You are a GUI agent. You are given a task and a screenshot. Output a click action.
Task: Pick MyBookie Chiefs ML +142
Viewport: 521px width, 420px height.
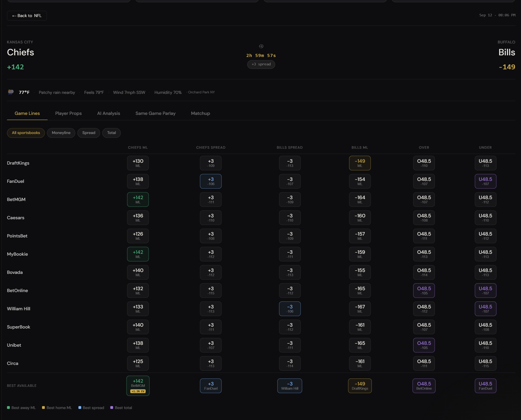(x=138, y=254)
